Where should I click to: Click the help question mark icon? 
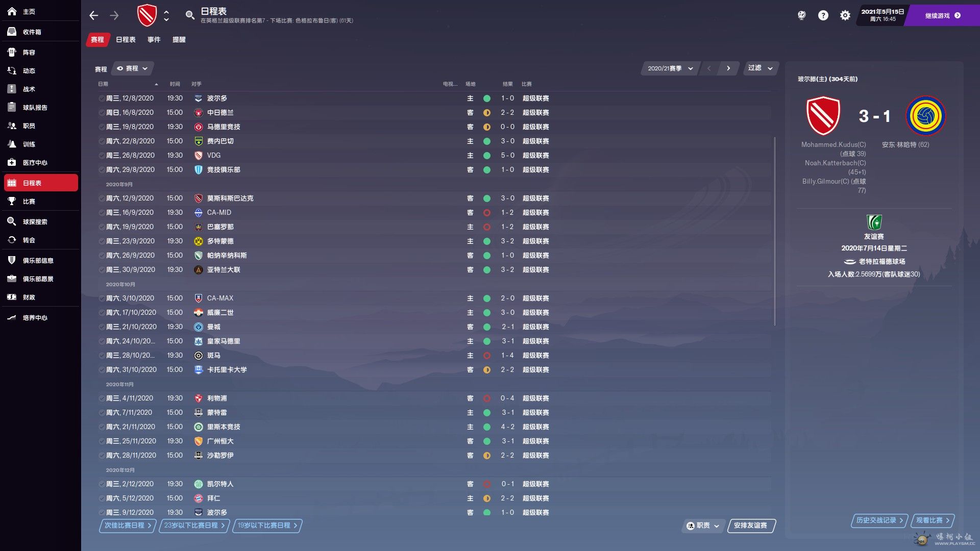point(823,15)
